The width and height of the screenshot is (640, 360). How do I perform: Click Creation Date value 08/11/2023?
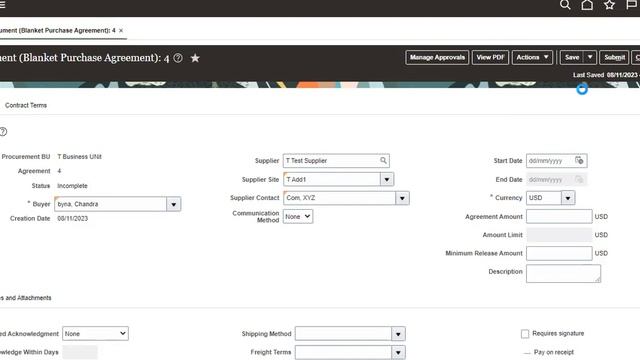pyautogui.click(x=73, y=218)
